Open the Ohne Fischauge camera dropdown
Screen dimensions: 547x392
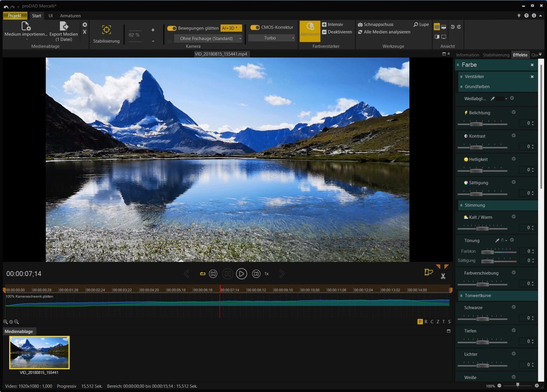(208, 38)
